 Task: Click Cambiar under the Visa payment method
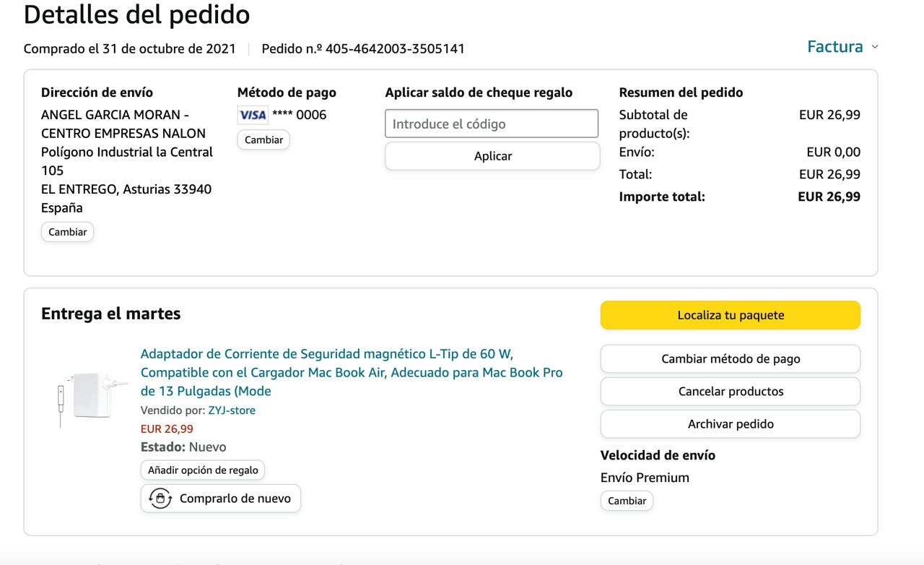(263, 139)
